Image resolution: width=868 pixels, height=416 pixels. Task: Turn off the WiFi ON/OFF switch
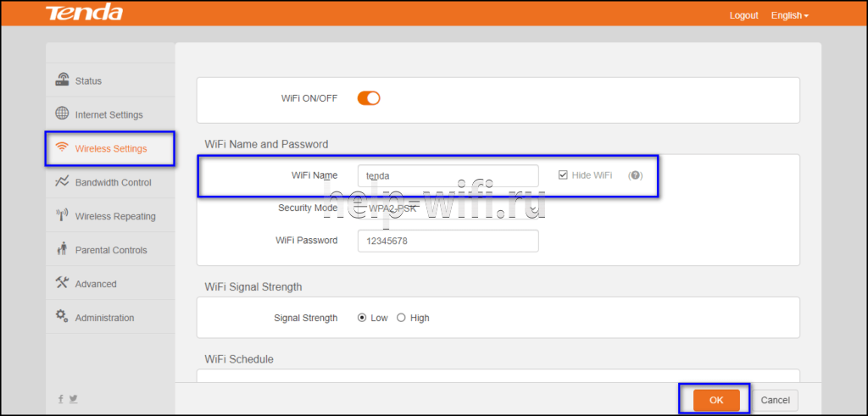pyautogui.click(x=369, y=98)
